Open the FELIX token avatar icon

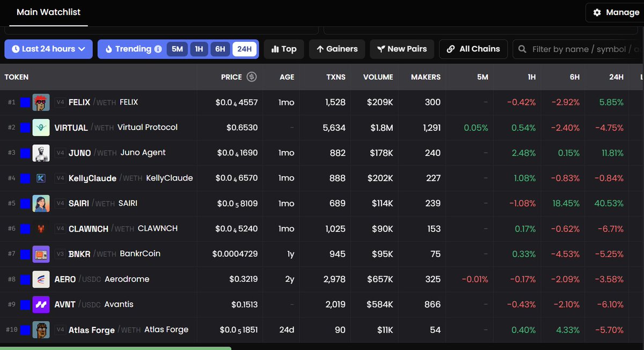pos(41,102)
